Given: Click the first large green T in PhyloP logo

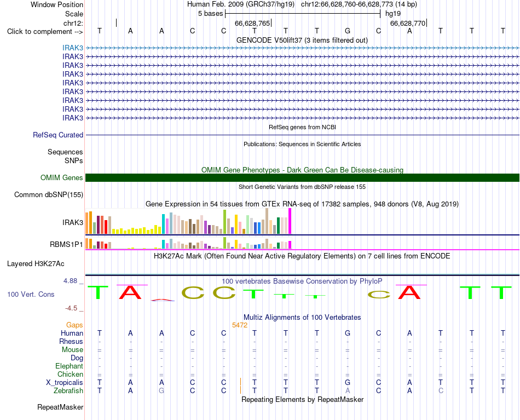Looking at the screenshot, I should pos(98,292).
